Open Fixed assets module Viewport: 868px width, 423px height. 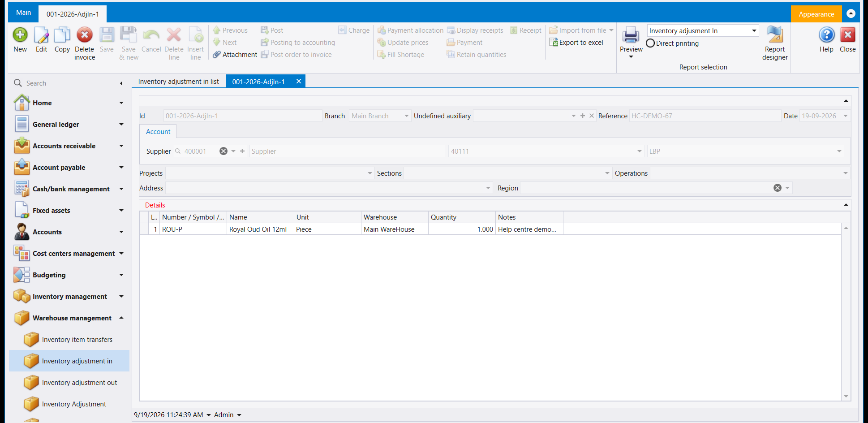click(69, 211)
